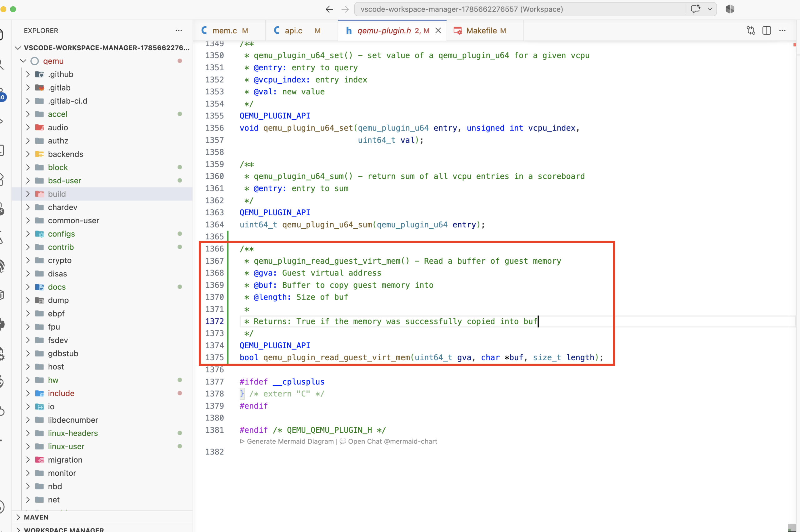The image size is (800, 532).
Task: Click the EXPLORER panel title
Action: [41, 31]
